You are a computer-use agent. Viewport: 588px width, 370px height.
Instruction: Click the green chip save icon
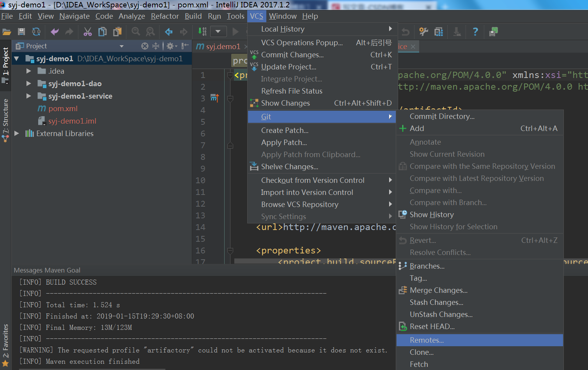[x=493, y=32]
